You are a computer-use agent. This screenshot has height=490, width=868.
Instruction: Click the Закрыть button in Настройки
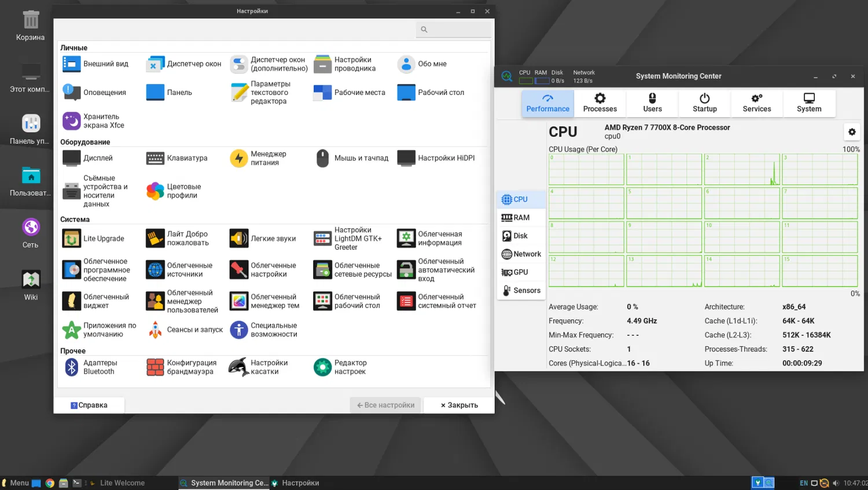(x=459, y=405)
